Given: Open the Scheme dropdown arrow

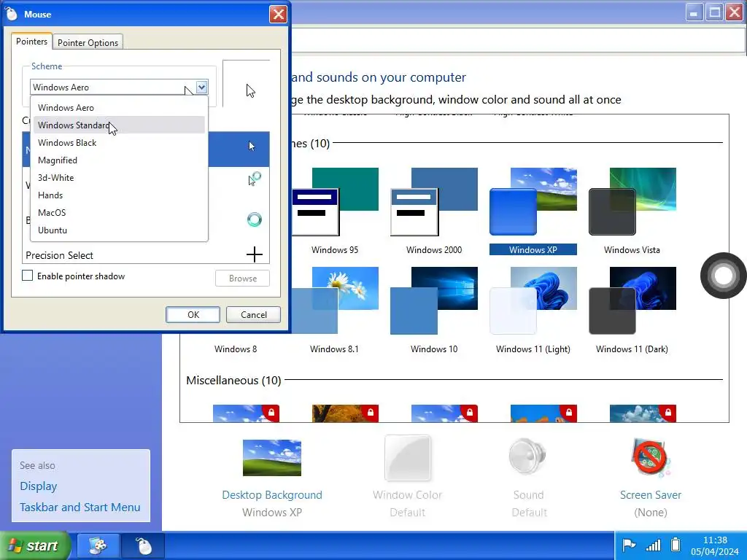Looking at the screenshot, I should tap(201, 87).
